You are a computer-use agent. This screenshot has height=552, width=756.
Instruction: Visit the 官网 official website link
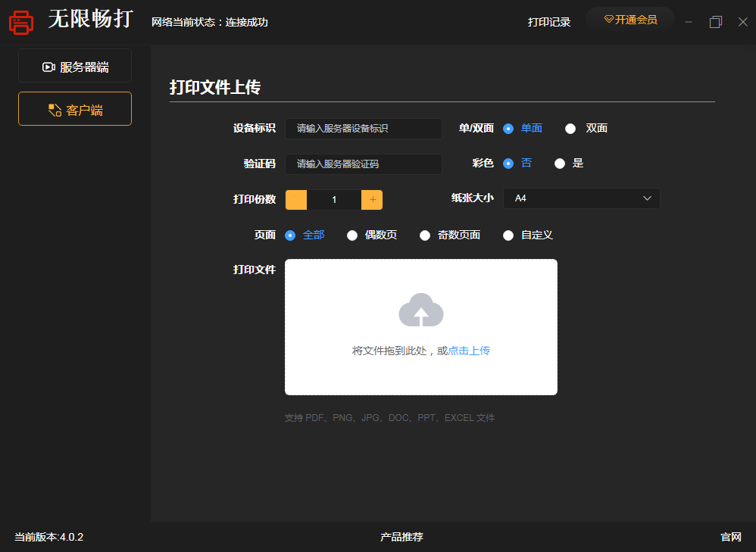coord(730,537)
